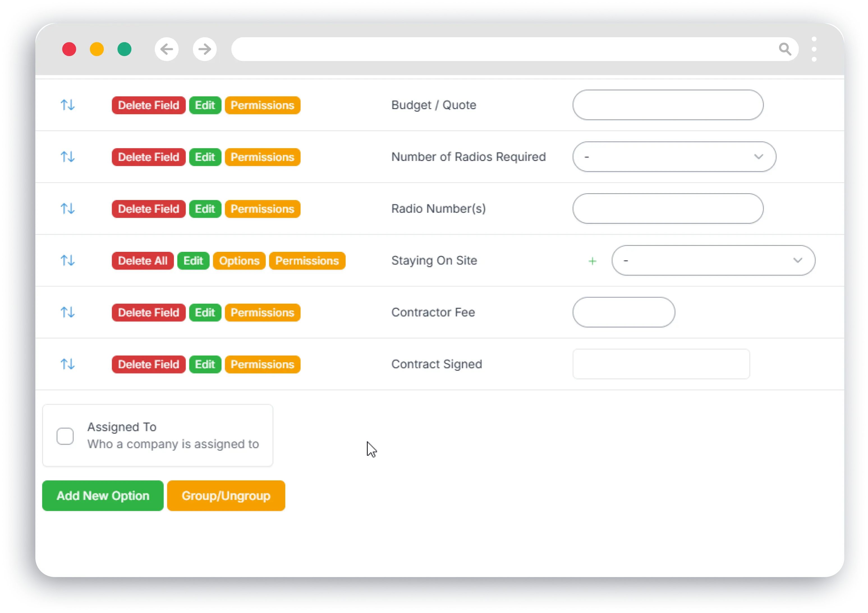The image size is (868, 613).
Task: Open Permissions for Budget / Quote
Action: pos(262,105)
